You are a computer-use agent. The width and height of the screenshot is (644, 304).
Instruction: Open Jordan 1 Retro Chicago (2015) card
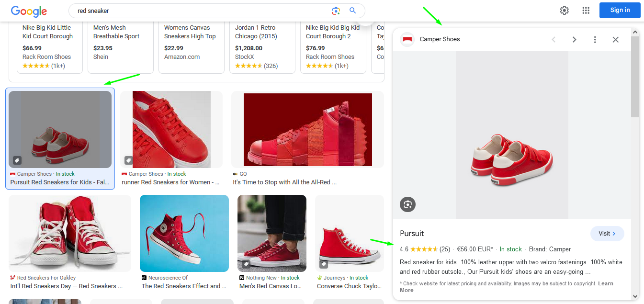click(x=262, y=47)
